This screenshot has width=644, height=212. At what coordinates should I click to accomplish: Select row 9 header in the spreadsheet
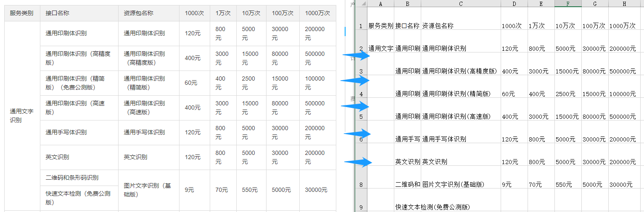pos(361,200)
